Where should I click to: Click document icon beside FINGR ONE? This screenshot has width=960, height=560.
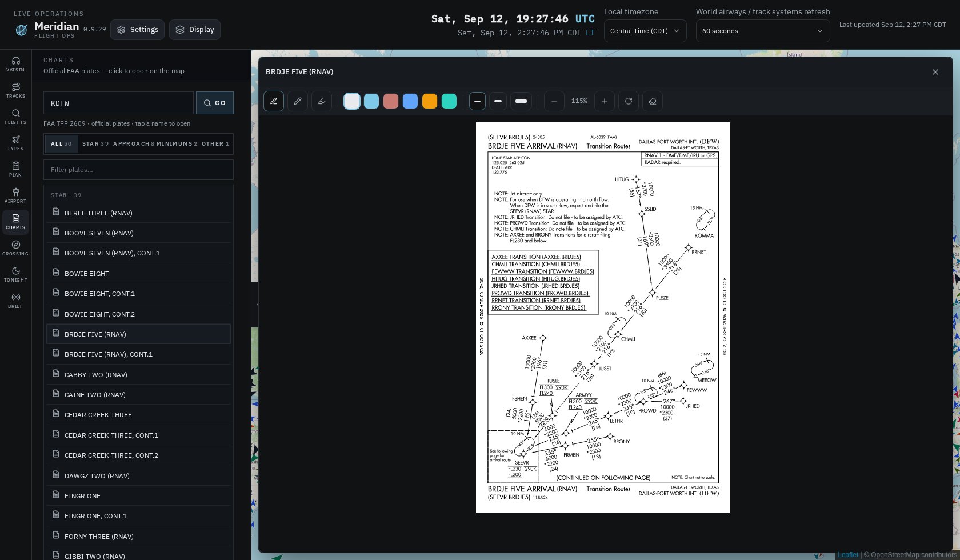click(56, 495)
